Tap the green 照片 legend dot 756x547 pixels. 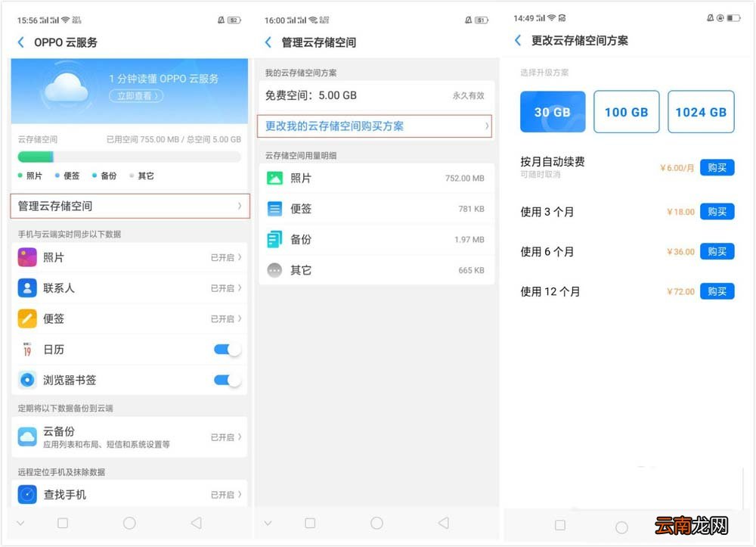(x=20, y=176)
